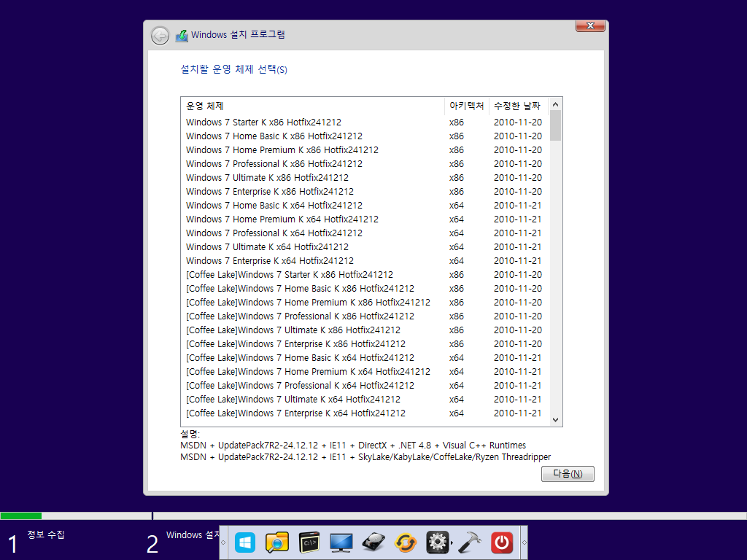This screenshot has width=747, height=560.
Task: Click the back arrow in setup window
Action: 160,36
